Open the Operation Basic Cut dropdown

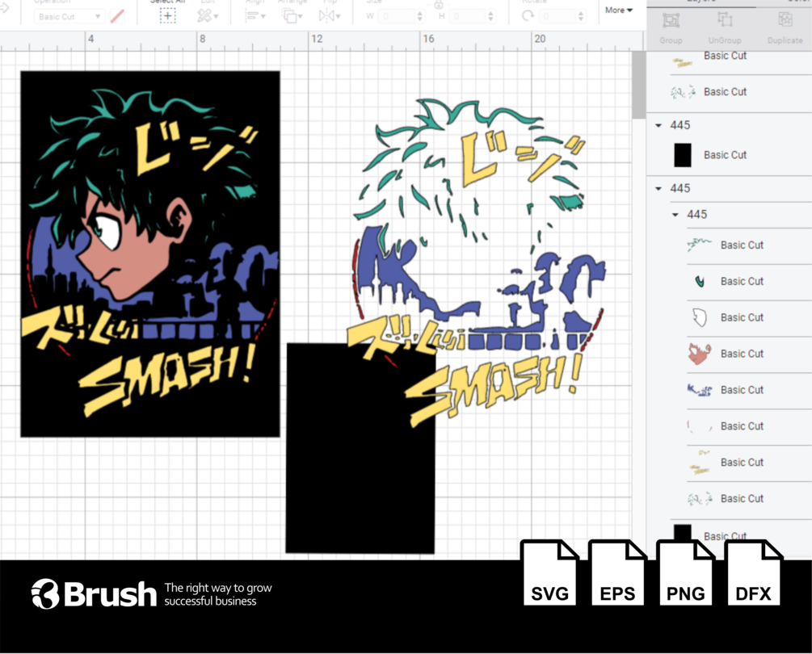69,17
